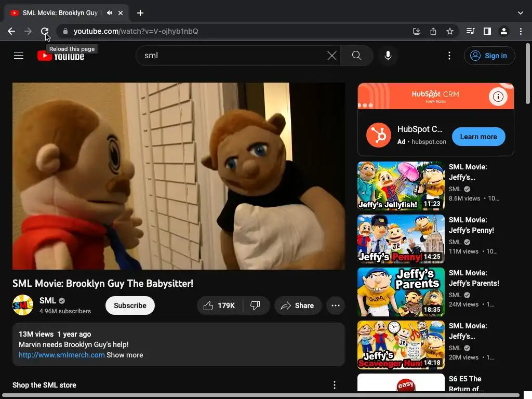Dislike the video with thumbs down
Image resolution: width=532 pixels, height=399 pixels.
(256, 305)
